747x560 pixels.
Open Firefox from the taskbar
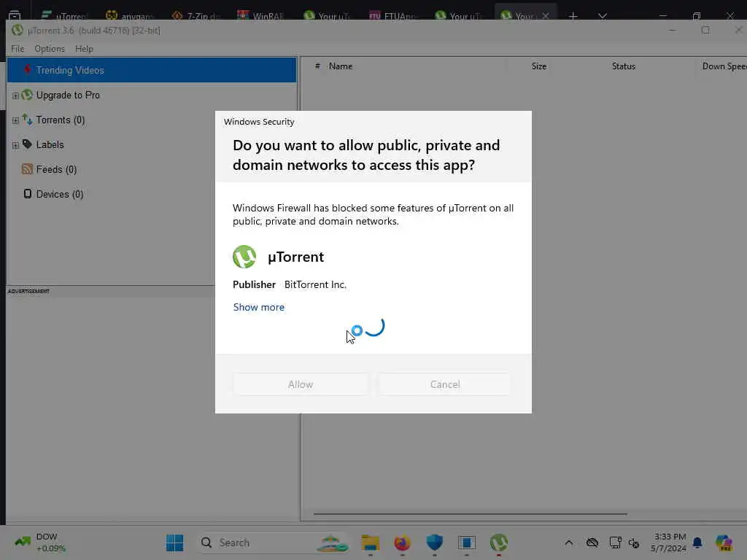point(403,542)
